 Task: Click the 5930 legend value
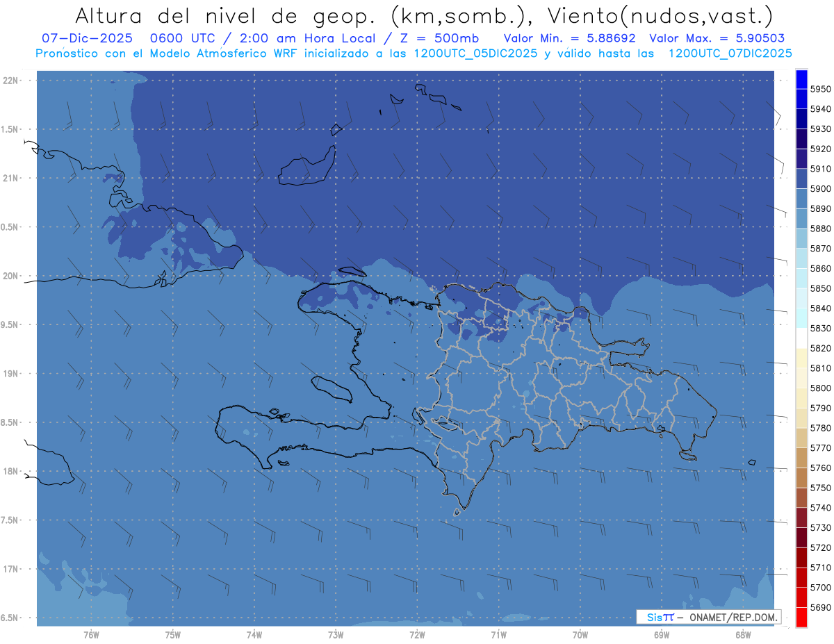coord(820,129)
